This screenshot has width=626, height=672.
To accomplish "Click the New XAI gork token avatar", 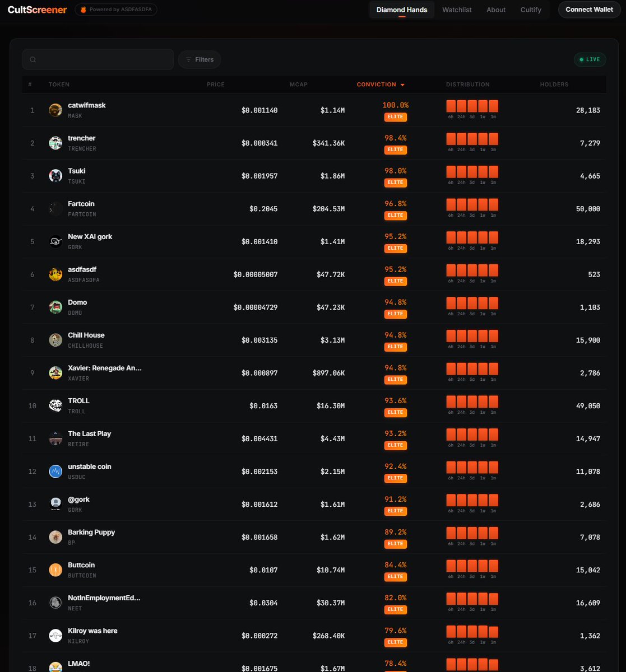I will (x=55, y=241).
